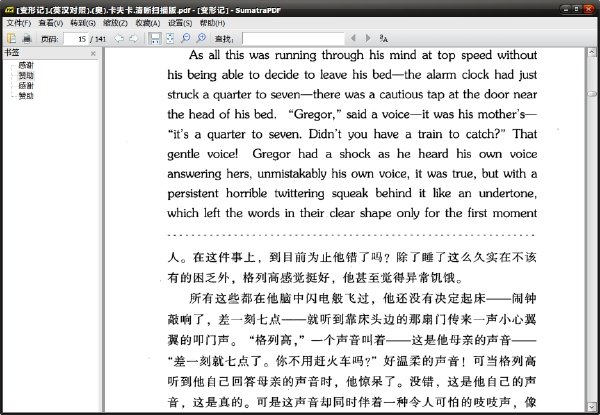Go to the next page arrow
The image size is (600, 415).
(x=133, y=38)
